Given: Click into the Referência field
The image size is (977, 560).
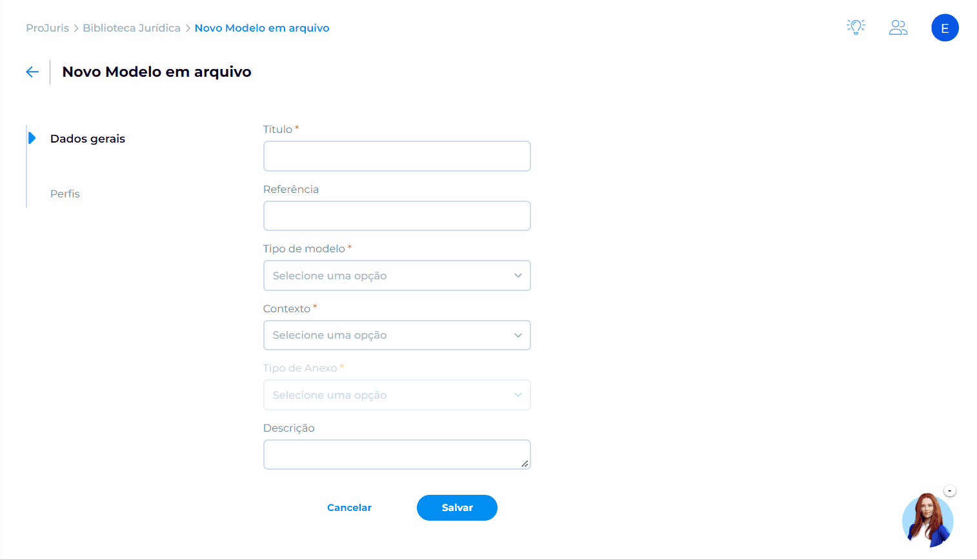Looking at the screenshot, I should [397, 216].
